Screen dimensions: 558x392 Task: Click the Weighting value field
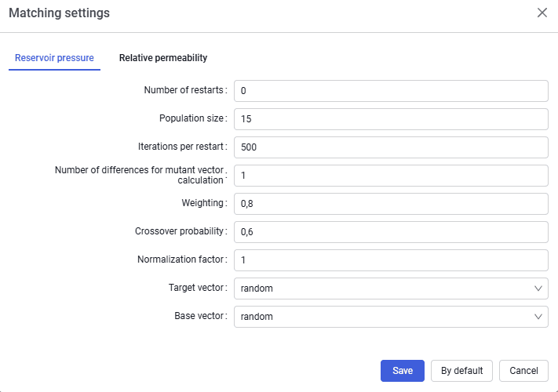pos(391,204)
